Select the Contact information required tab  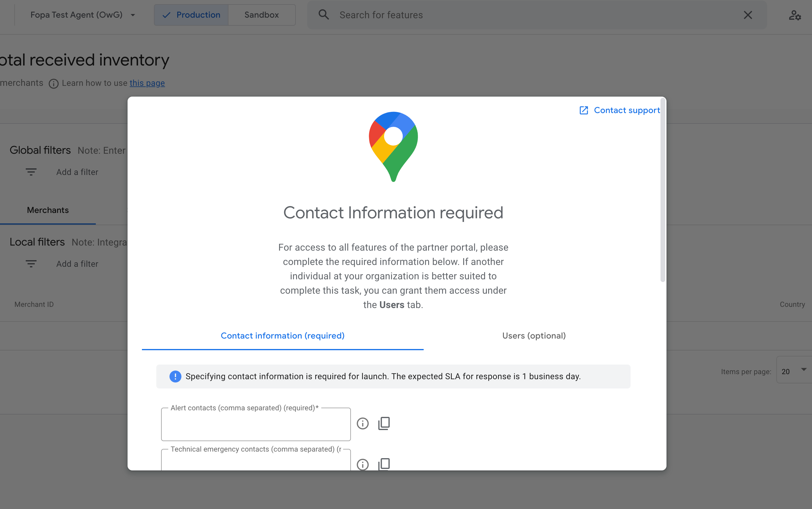tap(282, 336)
